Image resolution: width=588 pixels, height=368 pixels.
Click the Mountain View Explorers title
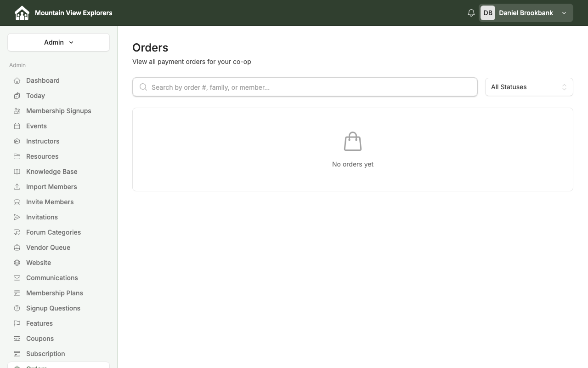(73, 13)
